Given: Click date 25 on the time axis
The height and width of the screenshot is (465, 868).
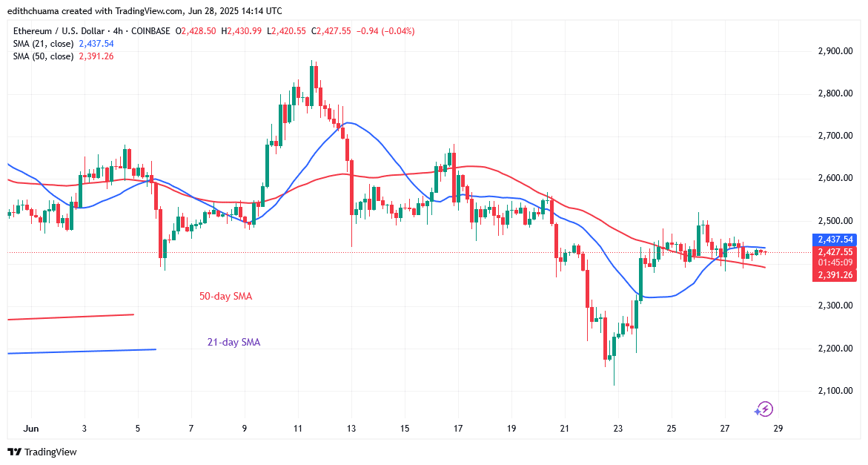Looking at the screenshot, I should pos(671,429).
